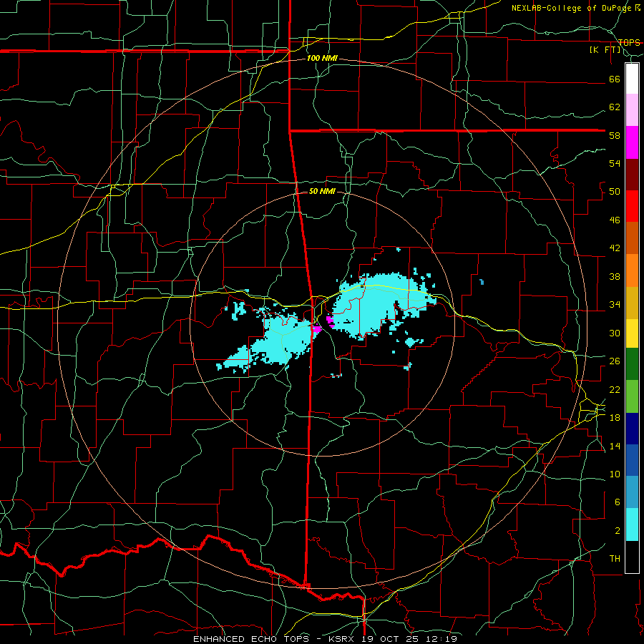The height and width of the screenshot is (644, 644).
Task: Click the medium blue 18 K FT swatch
Action: click(632, 460)
